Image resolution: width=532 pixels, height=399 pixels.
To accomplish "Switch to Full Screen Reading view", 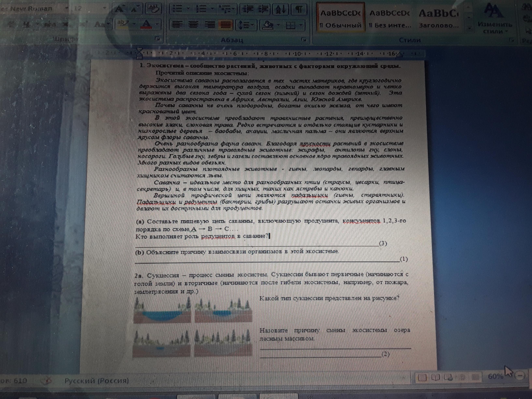I will tap(436, 377).
